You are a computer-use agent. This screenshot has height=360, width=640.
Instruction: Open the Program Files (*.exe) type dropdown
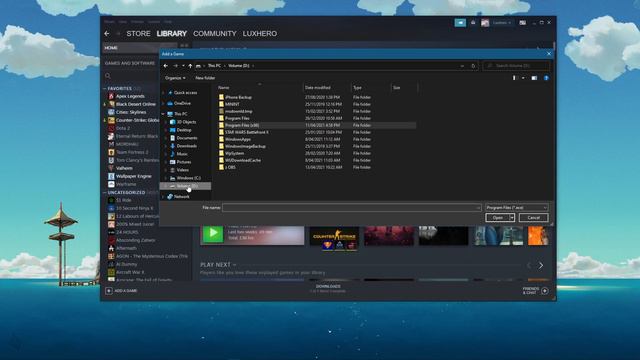click(516, 208)
